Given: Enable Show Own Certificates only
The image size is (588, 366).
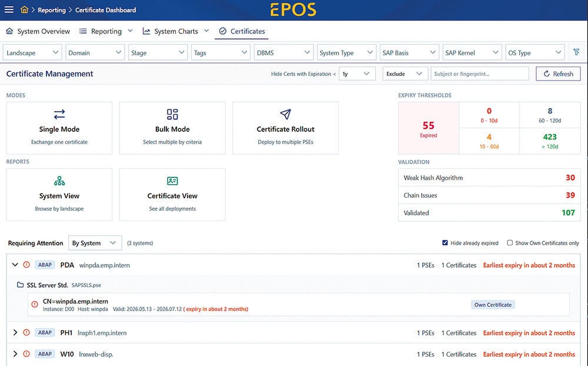Looking at the screenshot, I should point(510,243).
